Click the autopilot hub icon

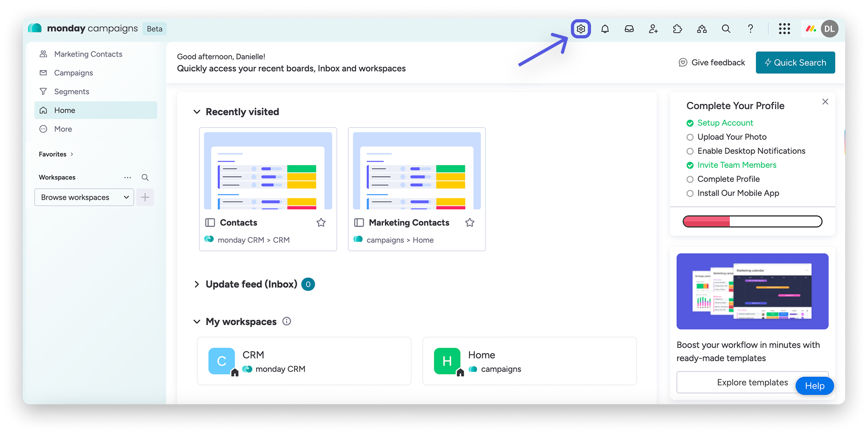(x=702, y=29)
